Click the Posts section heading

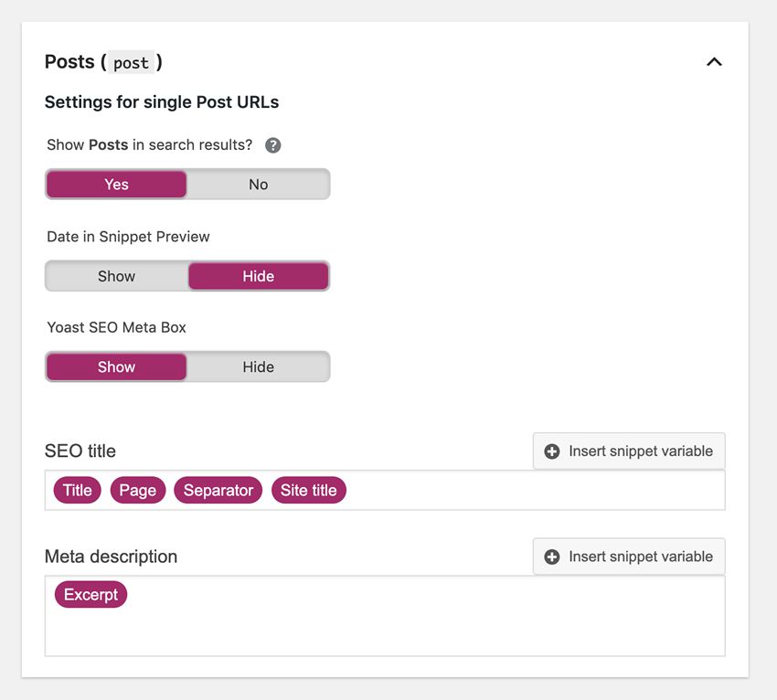pos(69,61)
